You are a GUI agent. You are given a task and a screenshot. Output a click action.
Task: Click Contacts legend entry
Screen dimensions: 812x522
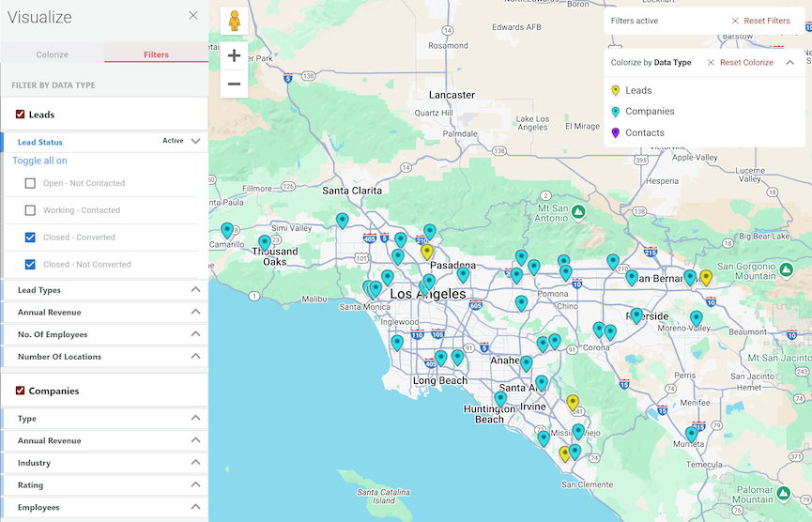click(x=645, y=132)
